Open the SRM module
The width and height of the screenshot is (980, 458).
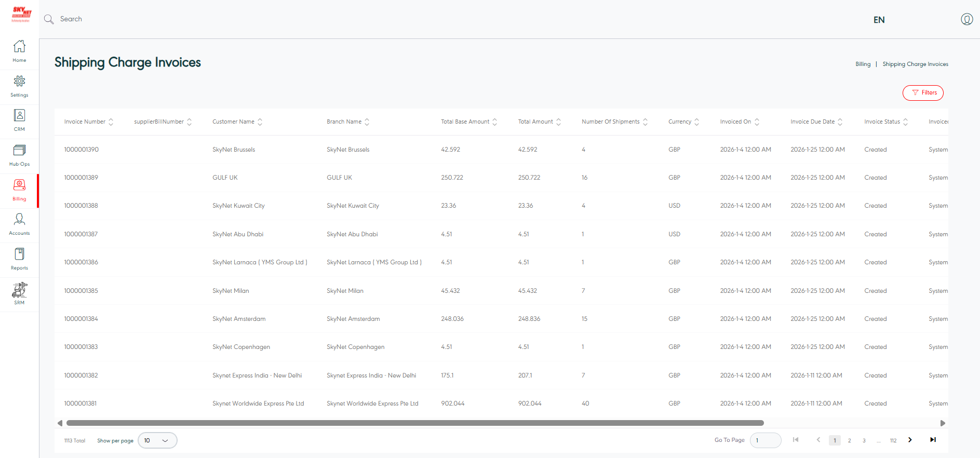click(19, 294)
